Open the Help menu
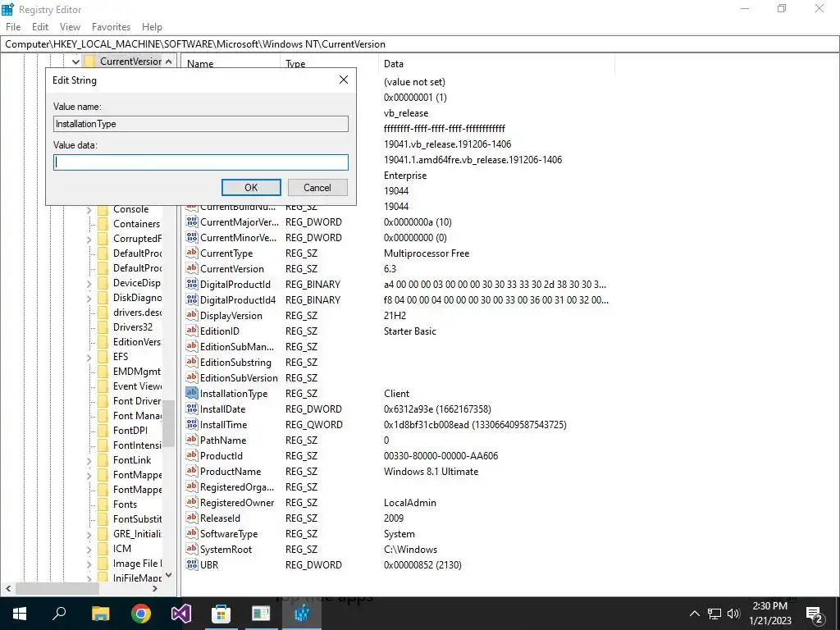Viewport: 840px width, 630px height. [152, 27]
